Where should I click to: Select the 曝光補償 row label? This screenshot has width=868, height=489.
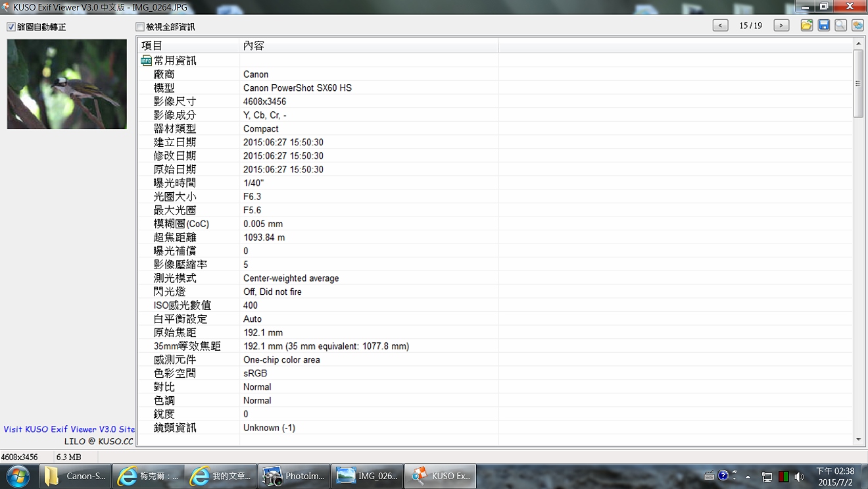point(175,251)
